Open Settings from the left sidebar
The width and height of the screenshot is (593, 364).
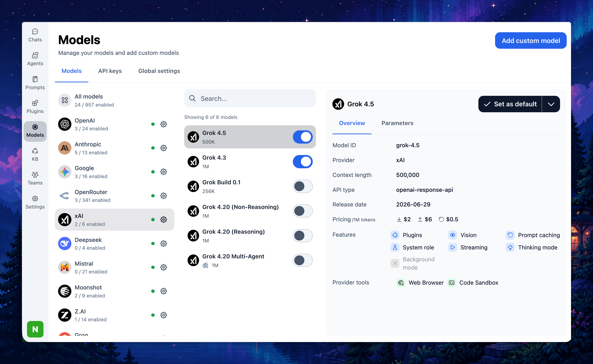click(x=35, y=202)
